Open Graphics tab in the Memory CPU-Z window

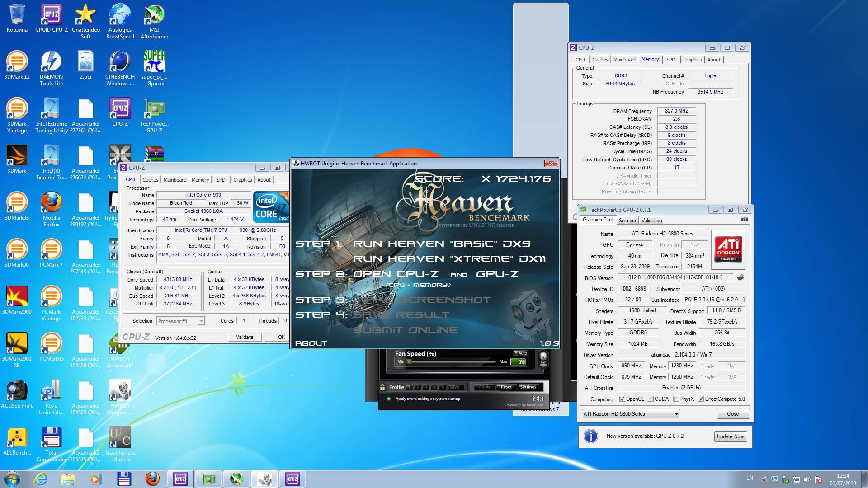pyautogui.click(x=692, y=60)
